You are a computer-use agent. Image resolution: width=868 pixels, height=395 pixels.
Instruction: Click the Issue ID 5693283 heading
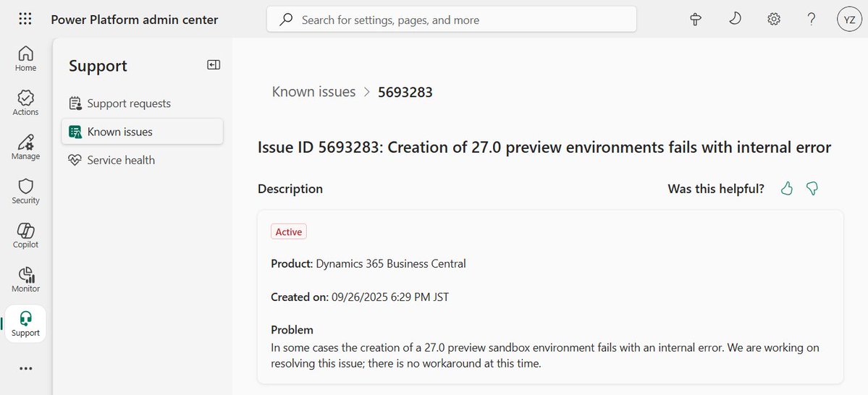point(544,148)
